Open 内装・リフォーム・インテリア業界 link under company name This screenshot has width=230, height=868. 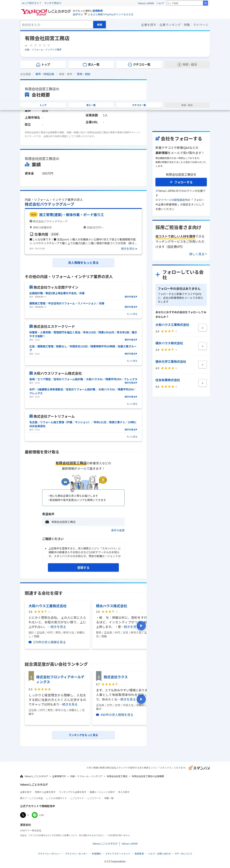click(43, 50)
